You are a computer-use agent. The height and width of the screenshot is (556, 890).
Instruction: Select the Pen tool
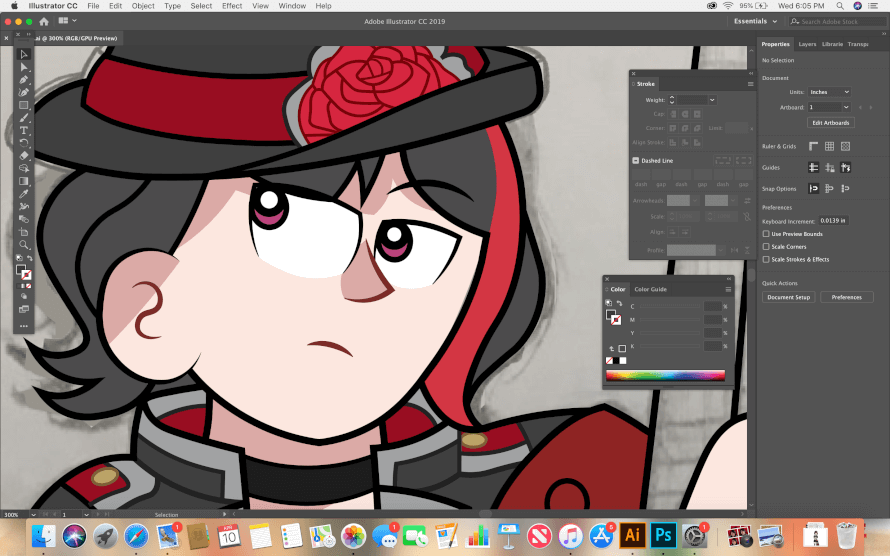point(23,80)
